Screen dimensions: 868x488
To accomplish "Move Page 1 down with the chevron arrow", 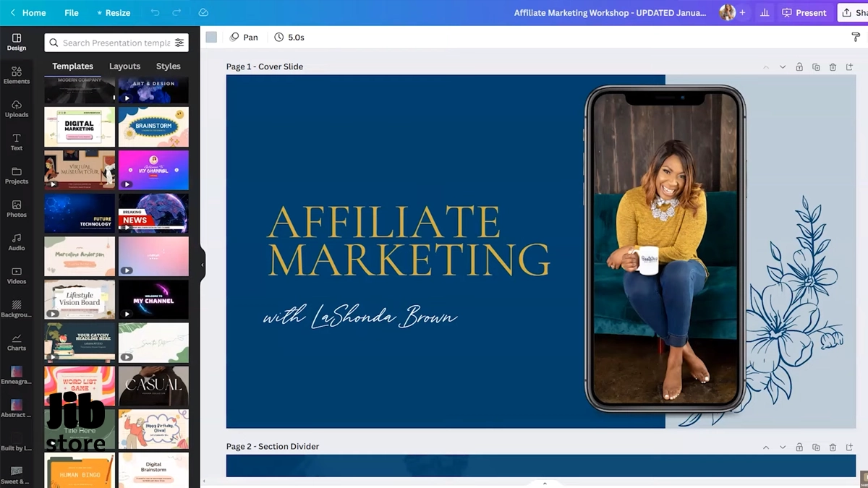I will click(x=782, y=67).
